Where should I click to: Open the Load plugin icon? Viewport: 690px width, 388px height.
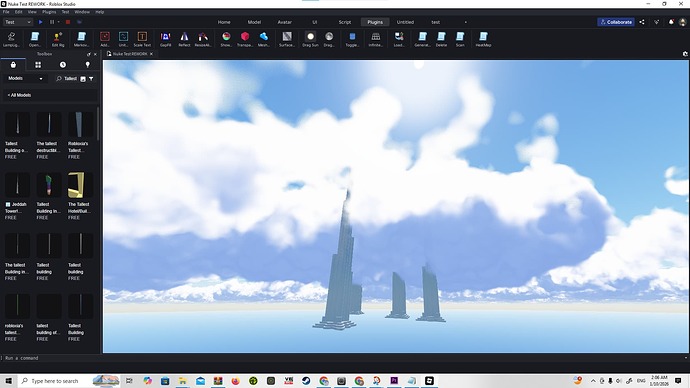coord(399,39)
